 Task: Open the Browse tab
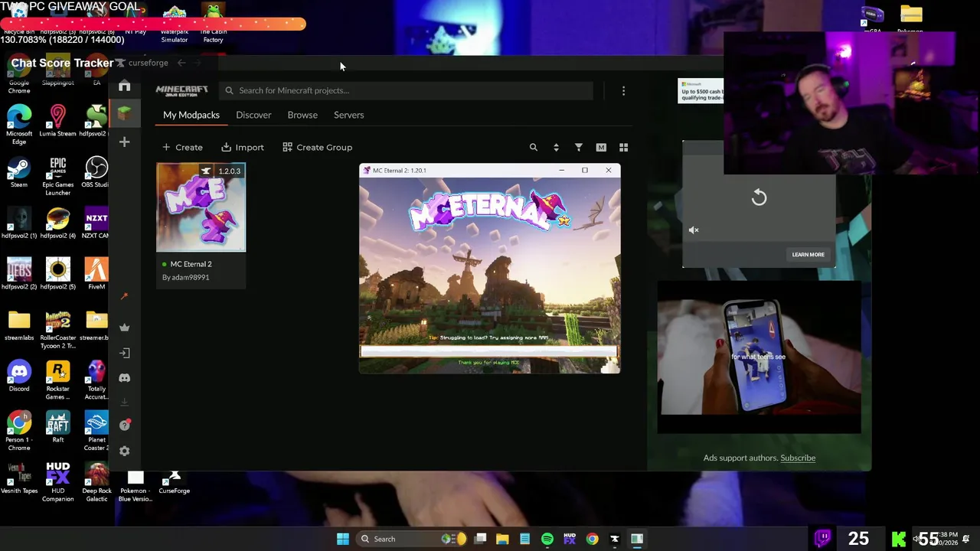point(302,115)
